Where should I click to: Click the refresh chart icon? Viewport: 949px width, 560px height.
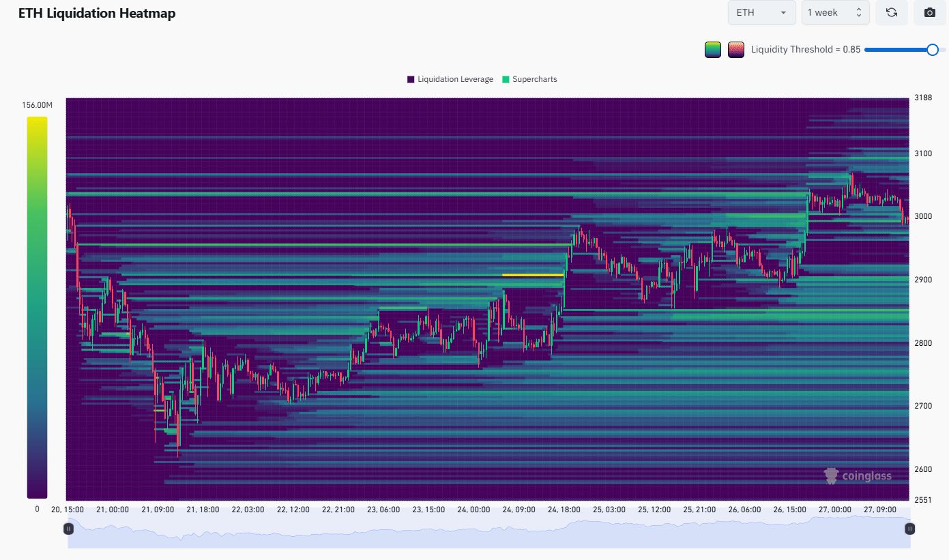point(891,12)
